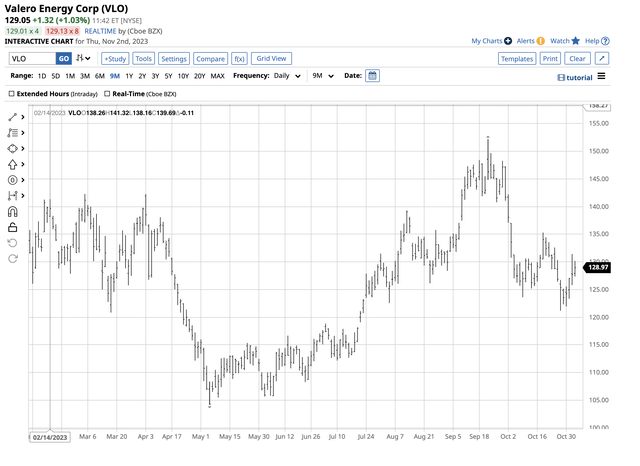Viewport: 640px width, 466px height.
Task: Select the 3Y range
Action: point(155,76)
